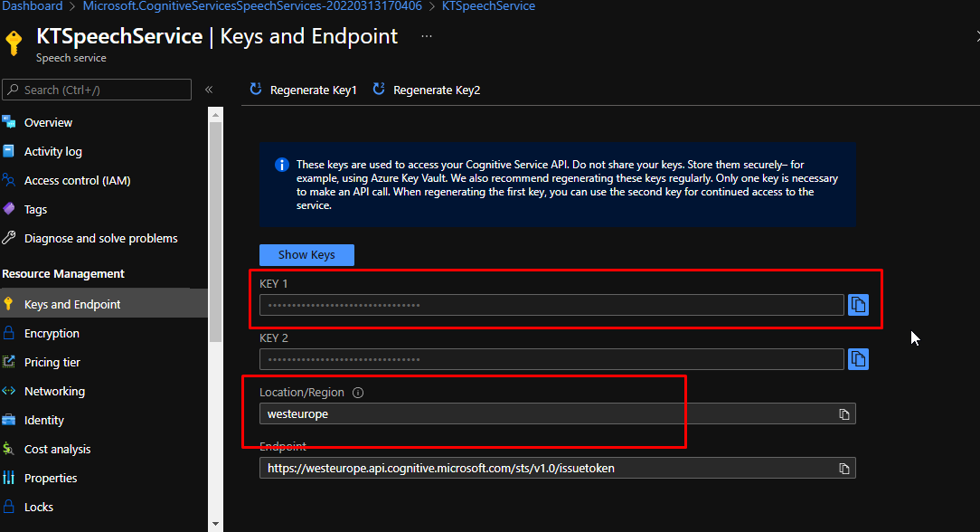Click the sidebar scrollbar down arrow
The image size is (980, 532).
(x=215, y=524)
